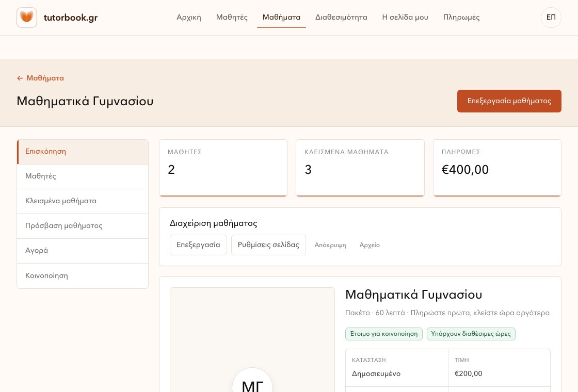Click the Μαθηματικά Γυμνασίου page heading
This screenshot has height=392, width=578.
(x=85, y=101)
